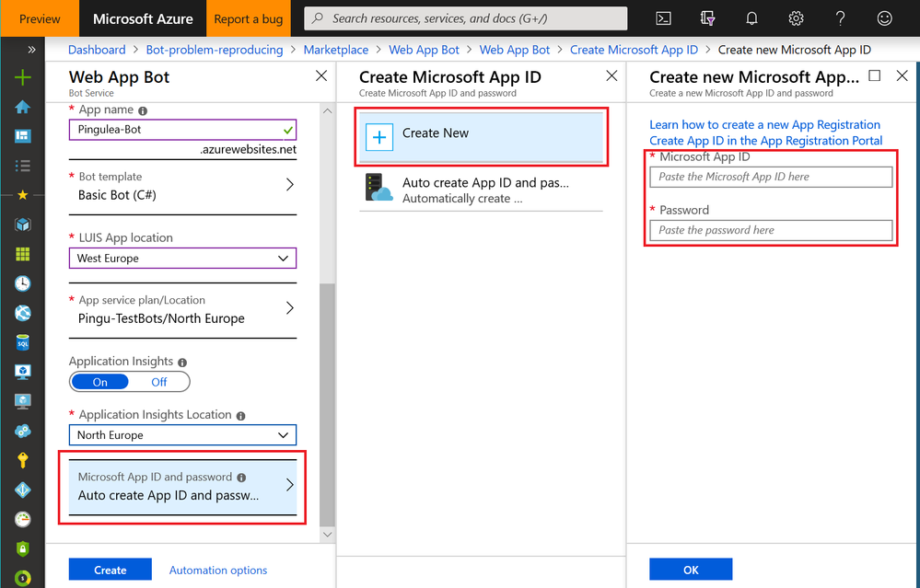920x588 pixels.
Task: Click the Dashboard breadcrumb
Action: [97, 50]
